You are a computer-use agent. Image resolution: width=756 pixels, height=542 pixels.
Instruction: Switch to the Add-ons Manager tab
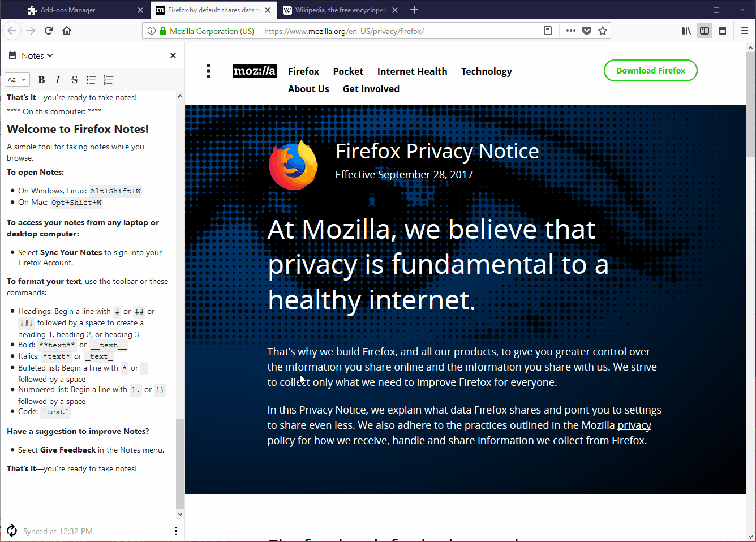pos(87,10)
